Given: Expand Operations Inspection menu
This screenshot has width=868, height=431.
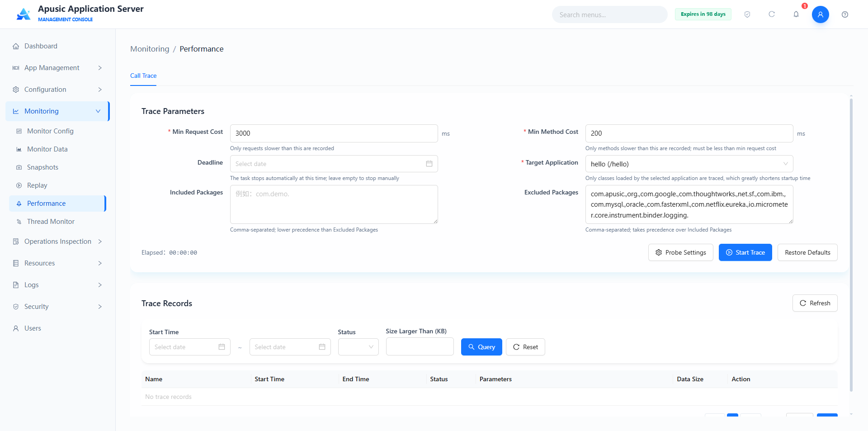Looking at the screenshot, I should 57,242.
